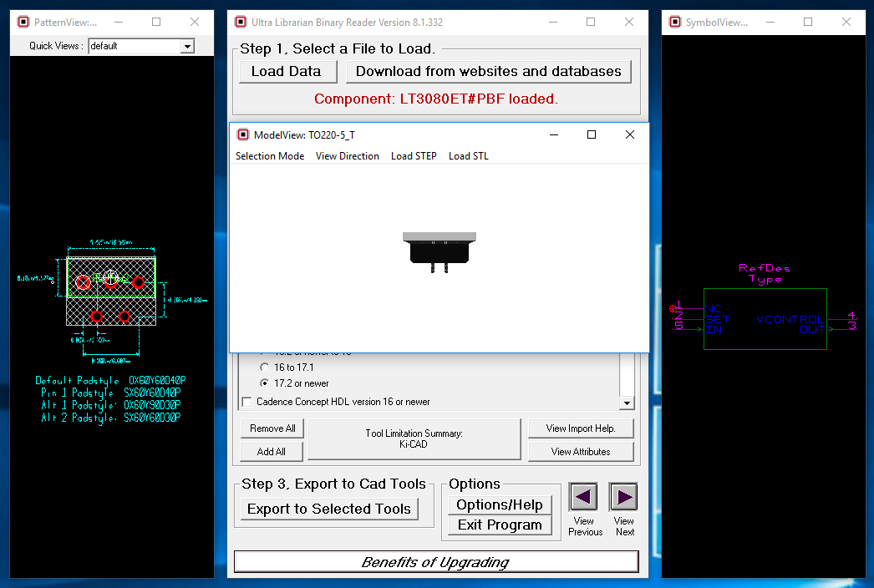The image size is (874, 588).
Task: Click the lower-right red pad in the footprint
Action: click(x=124, y=317)
